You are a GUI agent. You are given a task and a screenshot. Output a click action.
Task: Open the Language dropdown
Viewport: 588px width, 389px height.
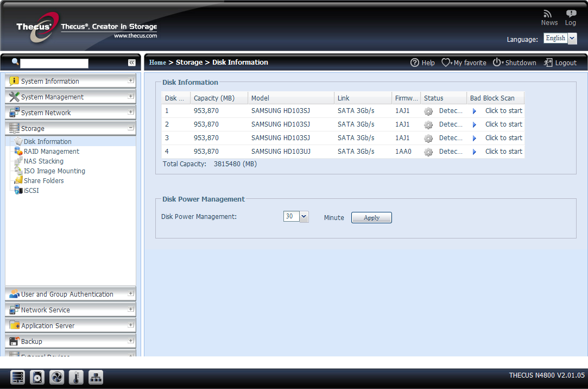pyautogui.click(x=572, y=38)
